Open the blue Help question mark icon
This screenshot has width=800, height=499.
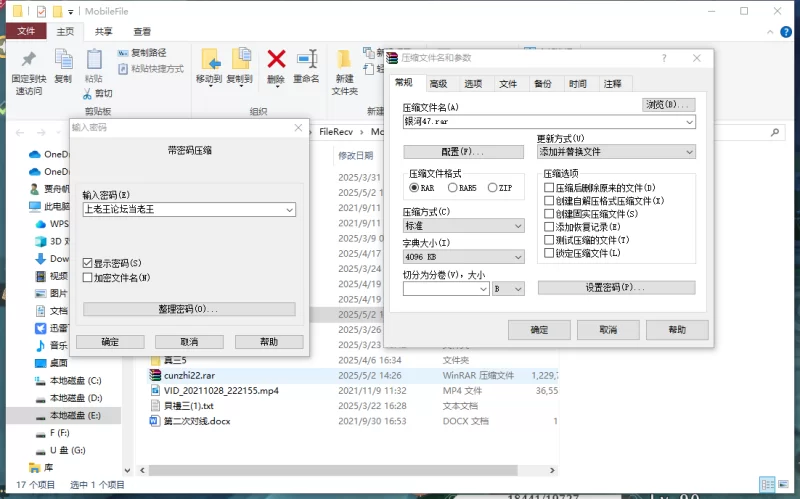(x=786, y=32)
